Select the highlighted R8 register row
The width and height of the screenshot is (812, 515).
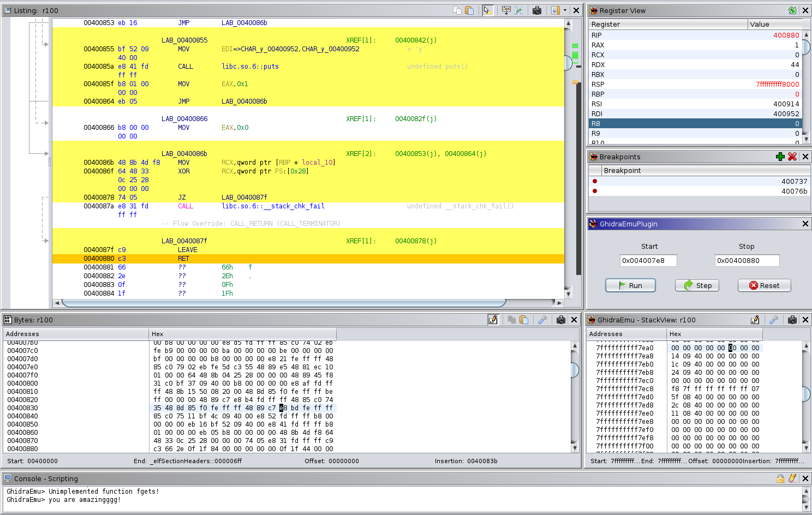695,124
